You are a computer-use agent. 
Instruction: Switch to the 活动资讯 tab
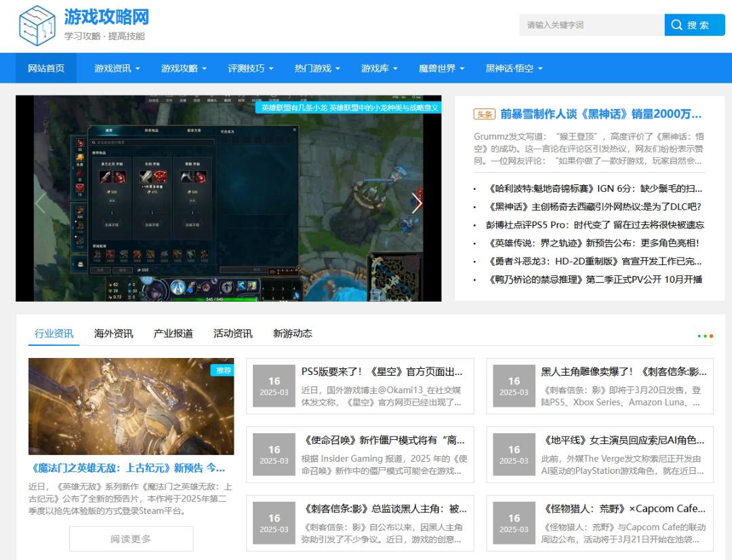click(233, 334)
